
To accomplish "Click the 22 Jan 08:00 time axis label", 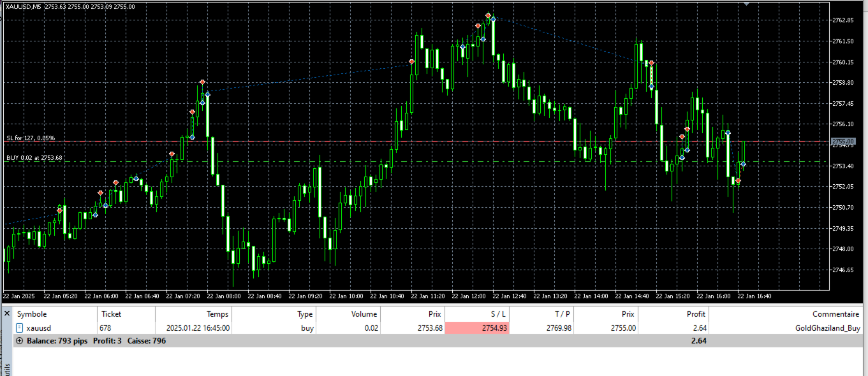I will pos(223,296).
